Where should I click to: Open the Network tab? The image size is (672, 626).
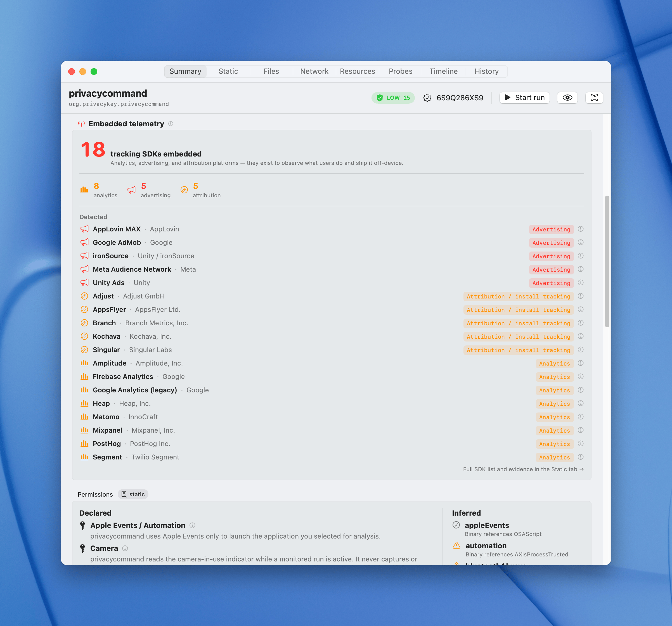point(314,71)
